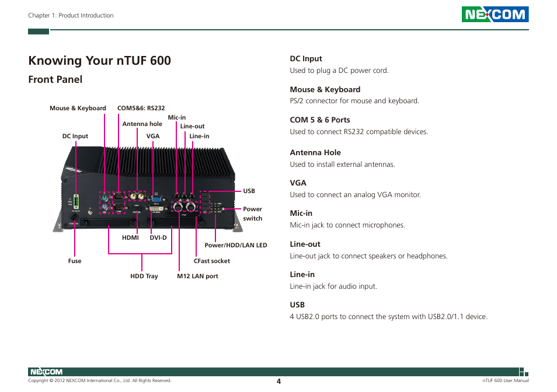Click 'nTUF 600 User Manual' footer text
This screenshot has height=392, width=557.
pos(506,381)
